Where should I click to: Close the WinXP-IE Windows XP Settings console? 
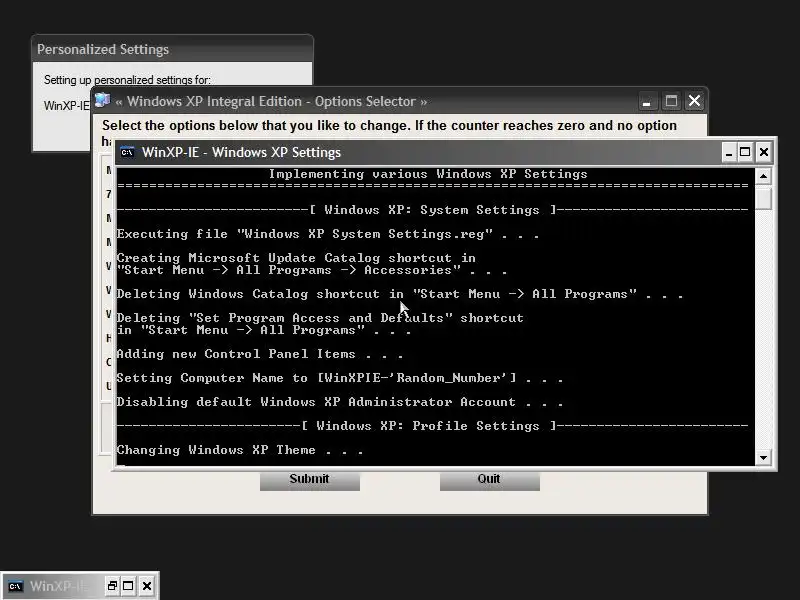pyautogui.click(x=763, y=152)
